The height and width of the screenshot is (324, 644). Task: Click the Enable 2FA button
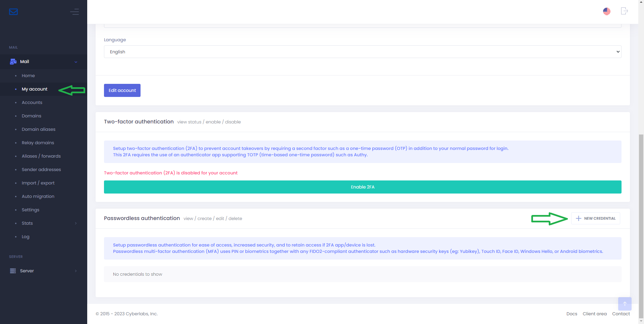tap(362, 187)
